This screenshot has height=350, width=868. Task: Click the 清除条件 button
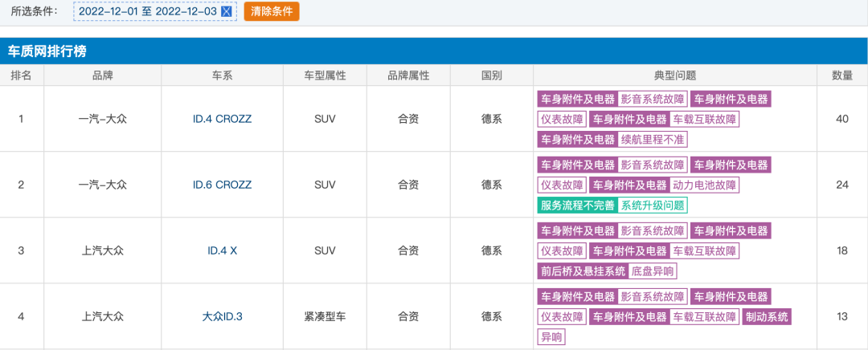coord(272,11)
